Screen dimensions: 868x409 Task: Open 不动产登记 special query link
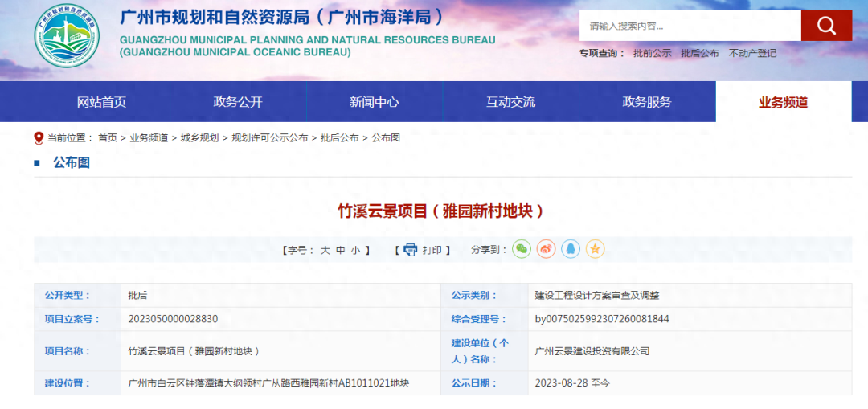tap(752, 54)
